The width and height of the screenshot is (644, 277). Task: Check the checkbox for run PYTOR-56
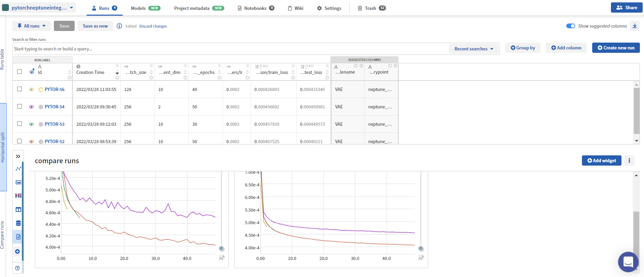[19, 89]
